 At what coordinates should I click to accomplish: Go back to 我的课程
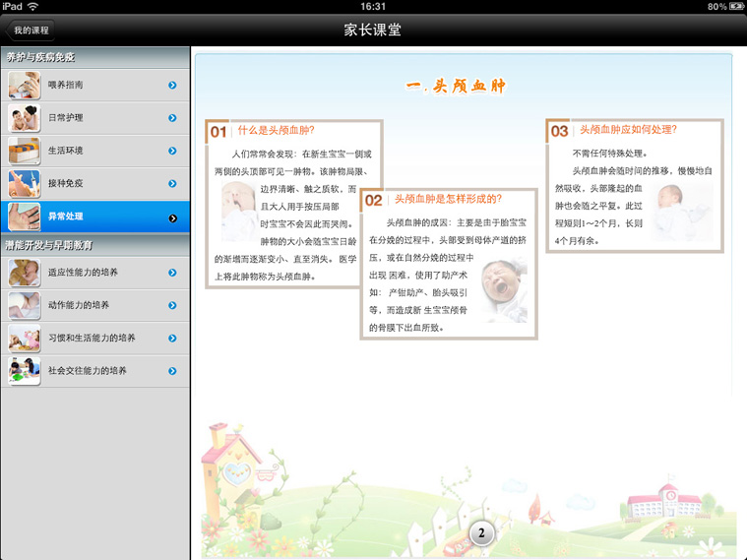[30, 31]
